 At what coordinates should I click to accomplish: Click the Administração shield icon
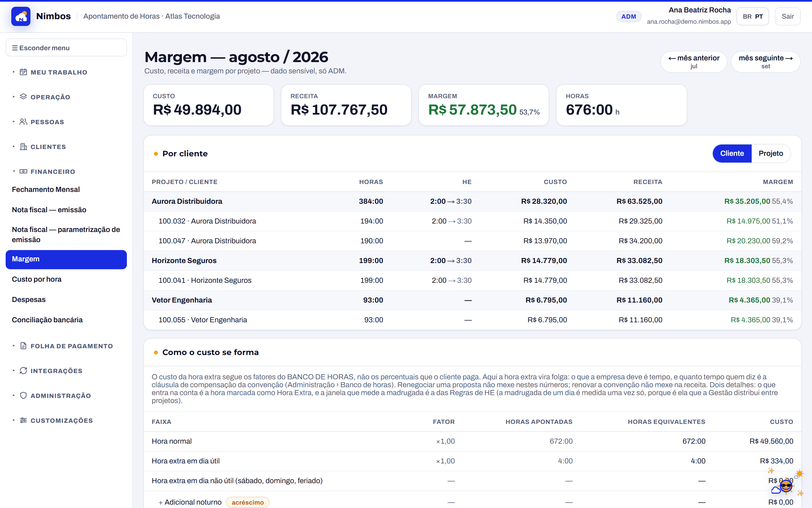click(23, 395)
